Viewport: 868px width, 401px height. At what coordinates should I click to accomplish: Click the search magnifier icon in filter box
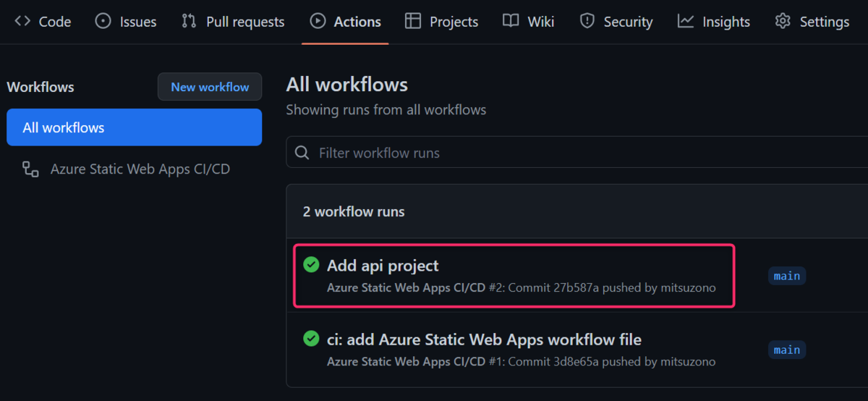[x=302, y=153]
